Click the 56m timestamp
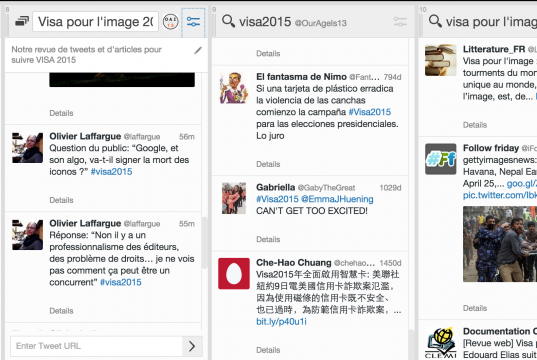The width and height of the screenshot is (537, 360). pyautogui.click(x=187, y=137)
